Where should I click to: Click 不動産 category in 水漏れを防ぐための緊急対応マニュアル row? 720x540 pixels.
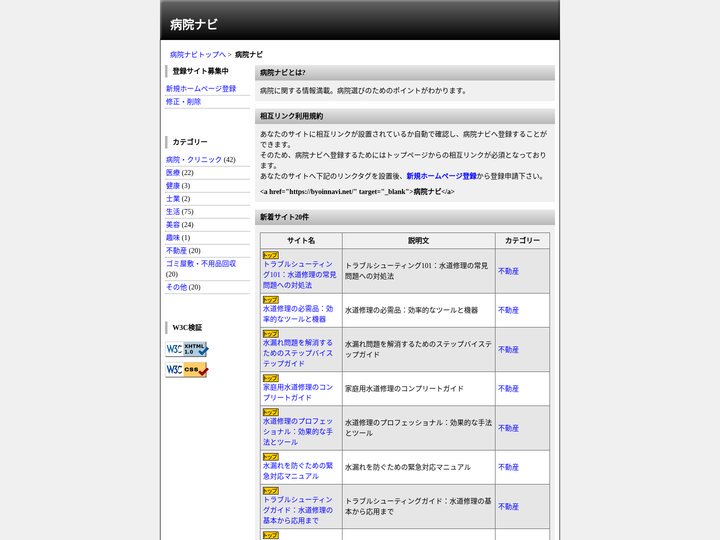[x=508, y=467]
